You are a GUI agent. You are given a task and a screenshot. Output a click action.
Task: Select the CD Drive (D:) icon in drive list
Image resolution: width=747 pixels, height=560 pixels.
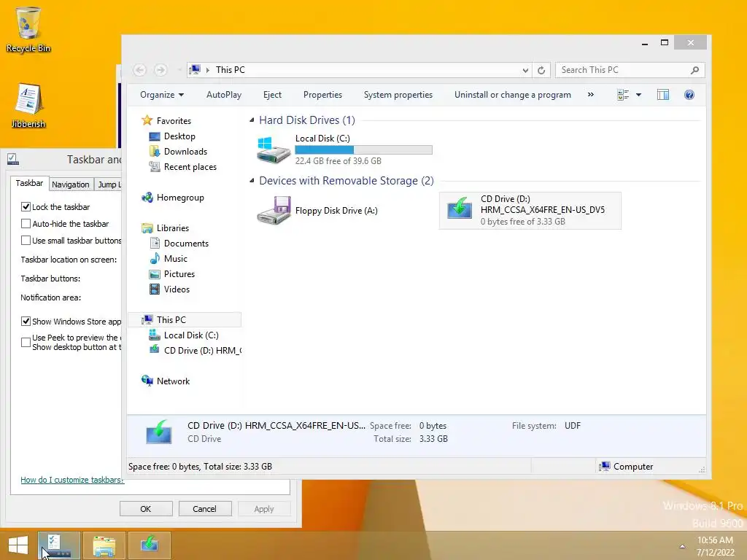pos(460,208)
